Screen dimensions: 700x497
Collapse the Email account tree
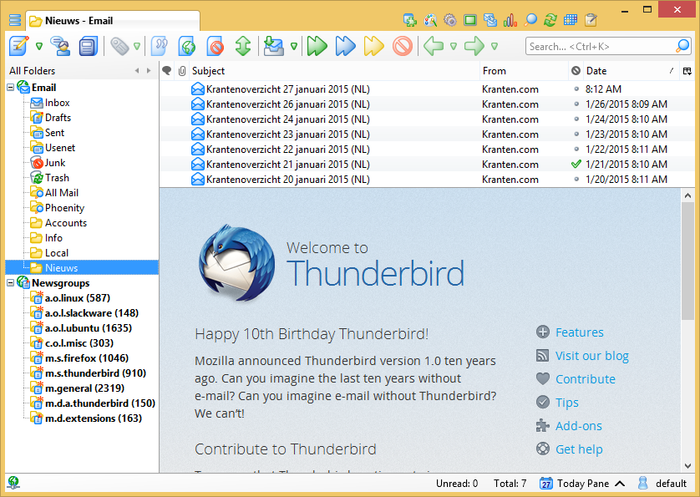pos(10,88)
